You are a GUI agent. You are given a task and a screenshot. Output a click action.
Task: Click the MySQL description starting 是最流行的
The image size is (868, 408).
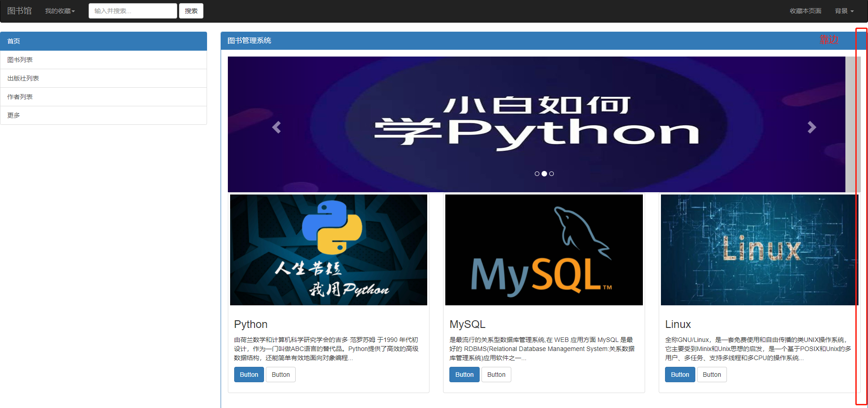pos(542,349)
